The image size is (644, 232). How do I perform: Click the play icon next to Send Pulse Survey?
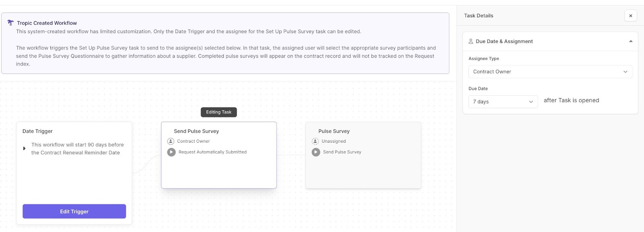[x=316, y=152]
